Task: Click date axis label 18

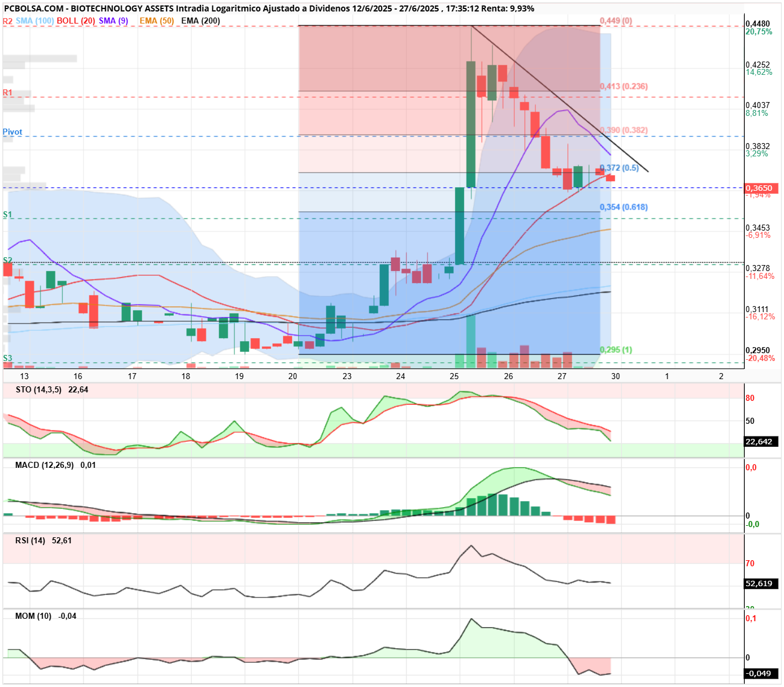Action: [x=186, y=376]
